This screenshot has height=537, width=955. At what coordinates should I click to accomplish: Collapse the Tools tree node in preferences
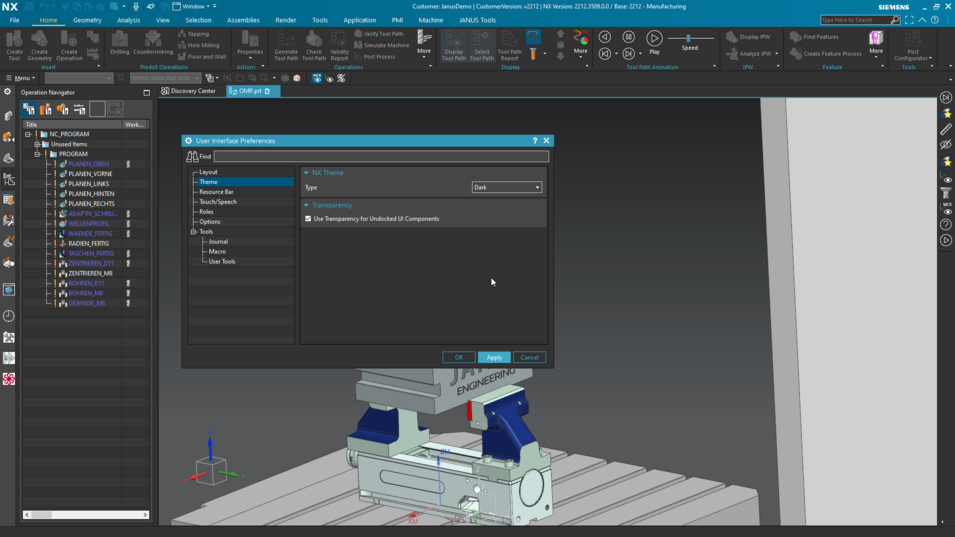[x=194, y=232]
